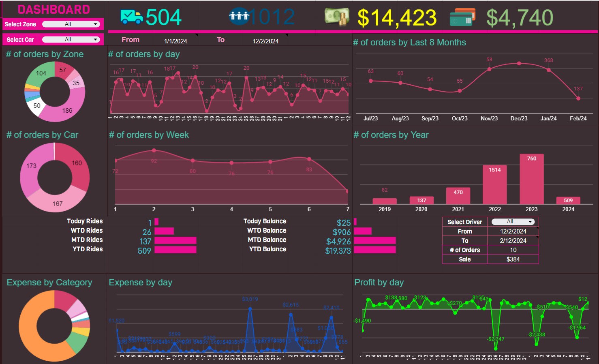Click the 2020 bar showing 137

[x=421, y=200]
